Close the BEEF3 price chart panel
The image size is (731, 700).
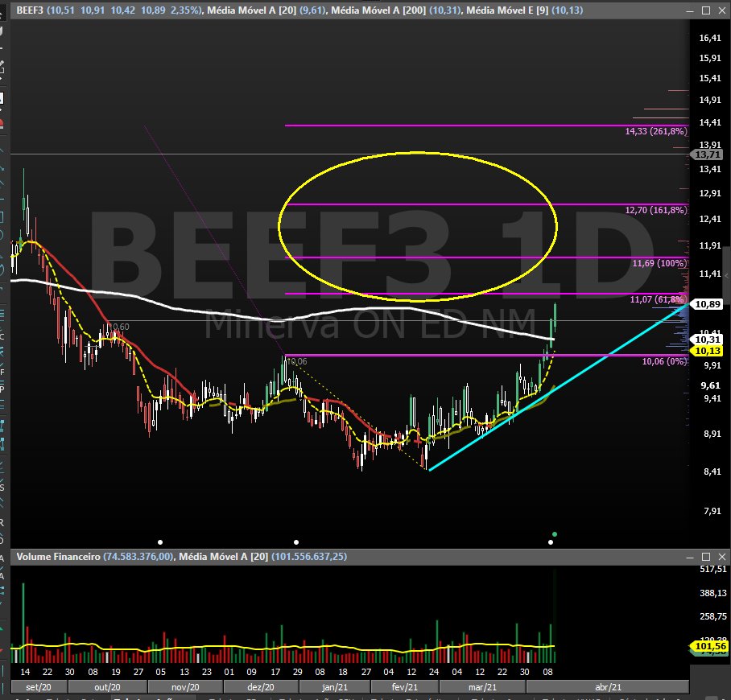722,10
